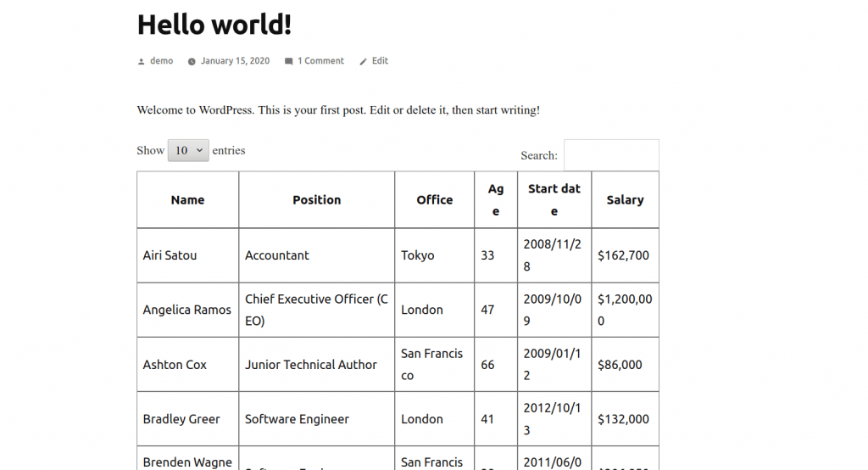The height and width of the screenshot is (470, 868).
Task: Click the Hello world! post title
Action: (x=214, y=25)
